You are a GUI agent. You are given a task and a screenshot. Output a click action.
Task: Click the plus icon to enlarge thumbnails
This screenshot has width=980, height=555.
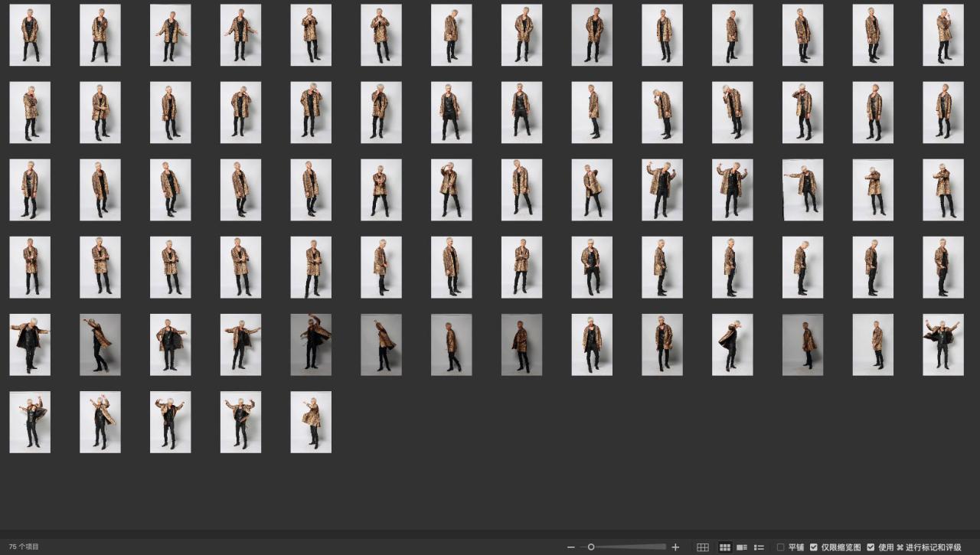[x=675, y=547]
